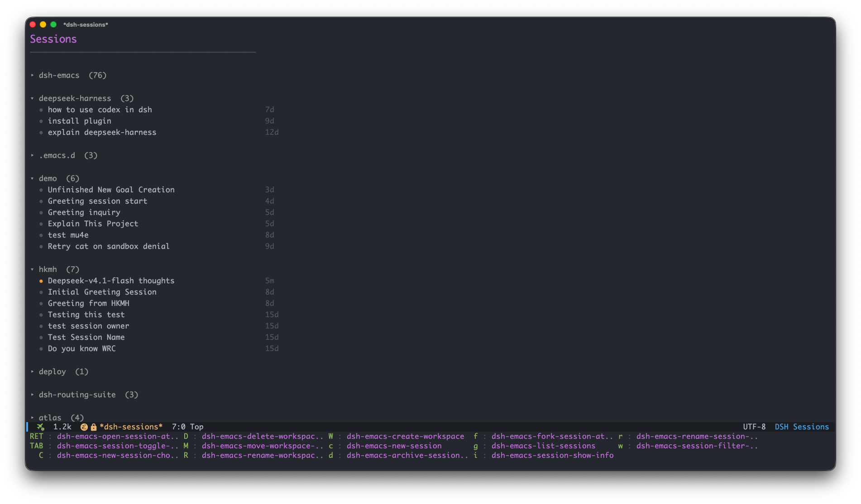
Task: Open session 'how to use codex in dsh'
Action: click(100, 109)
